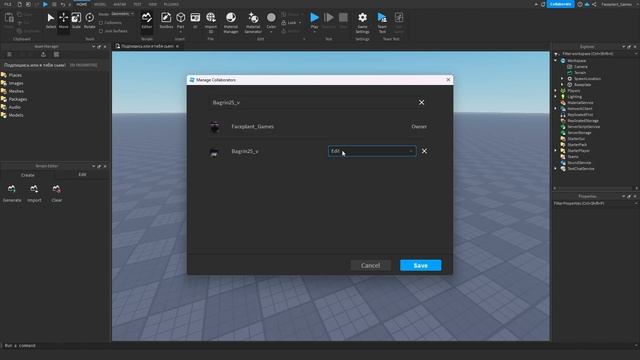Clear the collaborator search field
Image resolution: width=640 pixels, height=360 pixels.
pos(421,102)
